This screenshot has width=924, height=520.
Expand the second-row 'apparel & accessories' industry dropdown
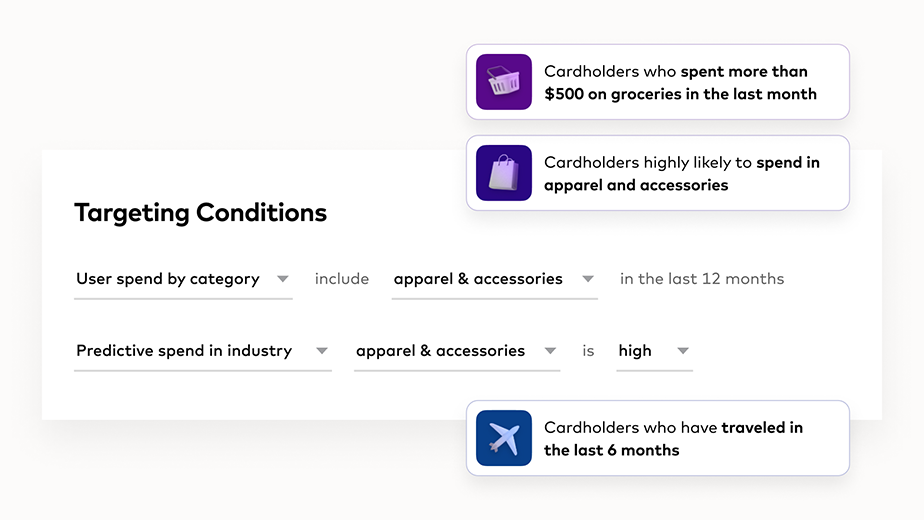pyautogui.click(x=456, y=352)
